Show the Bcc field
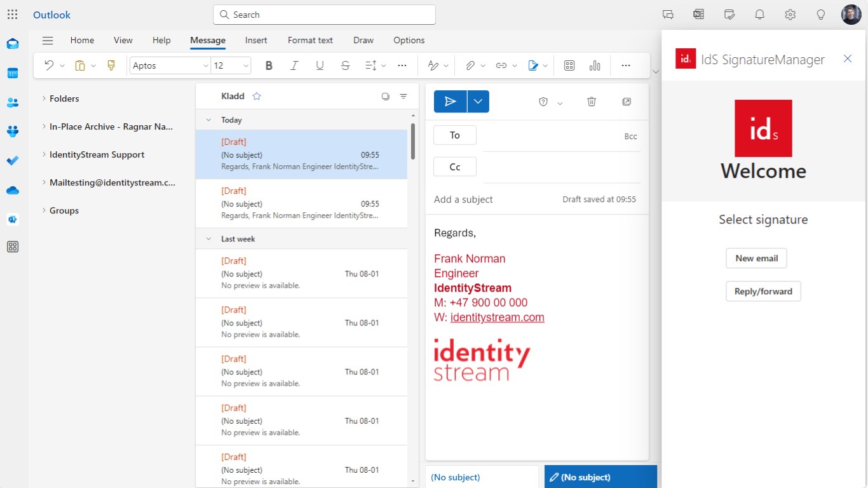The image size is (868, 488). click(630, 137)
